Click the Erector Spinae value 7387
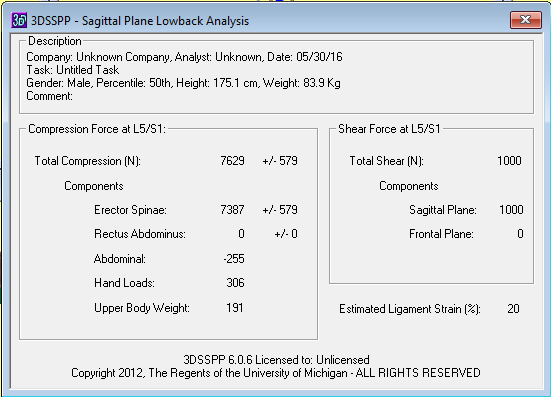Screen dimensions: 551x397 point(232,210)
